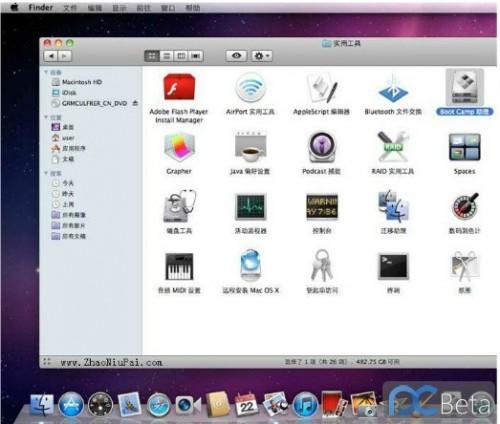Image resolution: width=500 pixels, height=424 pixels.
Task: Open Bluetooth file exchange utility
Action: (x=393, y=88)
